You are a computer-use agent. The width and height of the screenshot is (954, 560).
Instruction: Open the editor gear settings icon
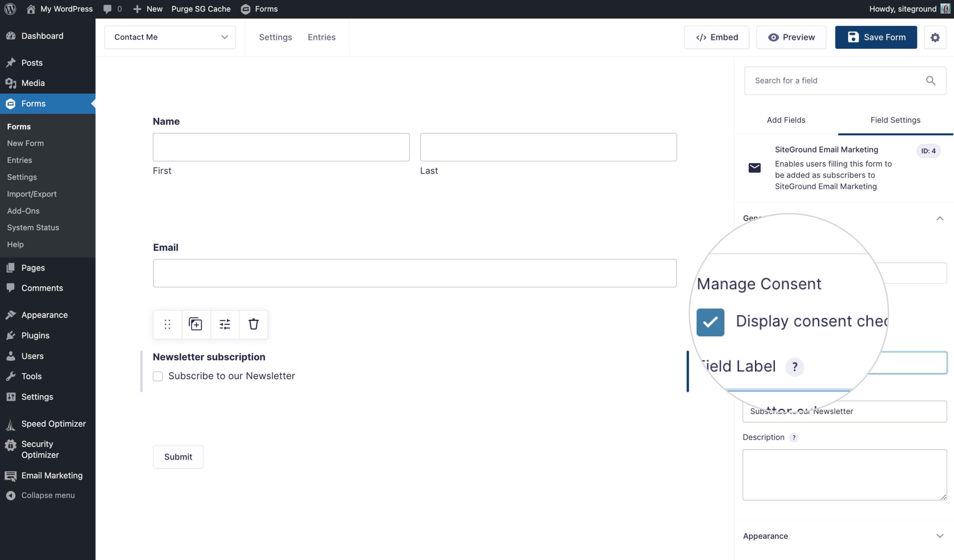point(935,37)
